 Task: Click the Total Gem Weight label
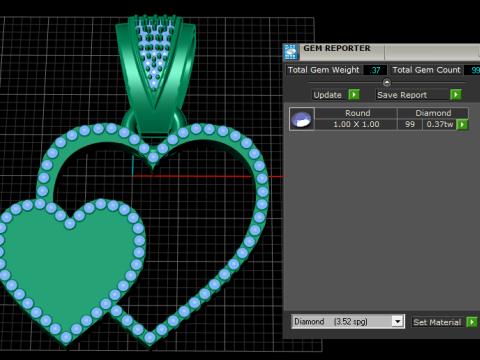[323, 70]
